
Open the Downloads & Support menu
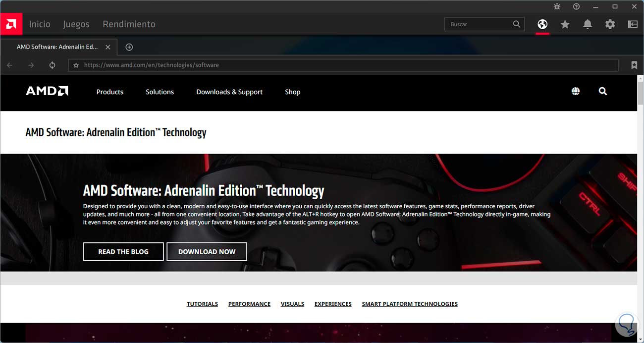click(229, 92)
